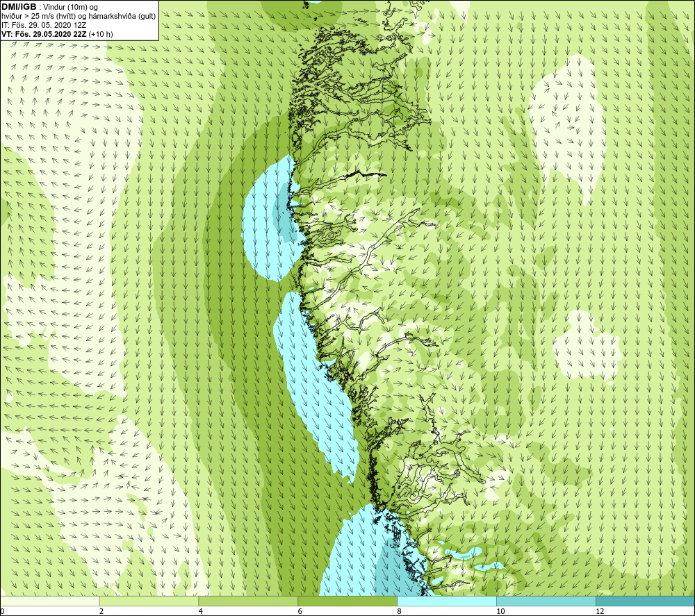Click the 'hviður > 25 m/s' legend line
The height and width of the screenshot is (616, 695).
(x=79, y=16)
